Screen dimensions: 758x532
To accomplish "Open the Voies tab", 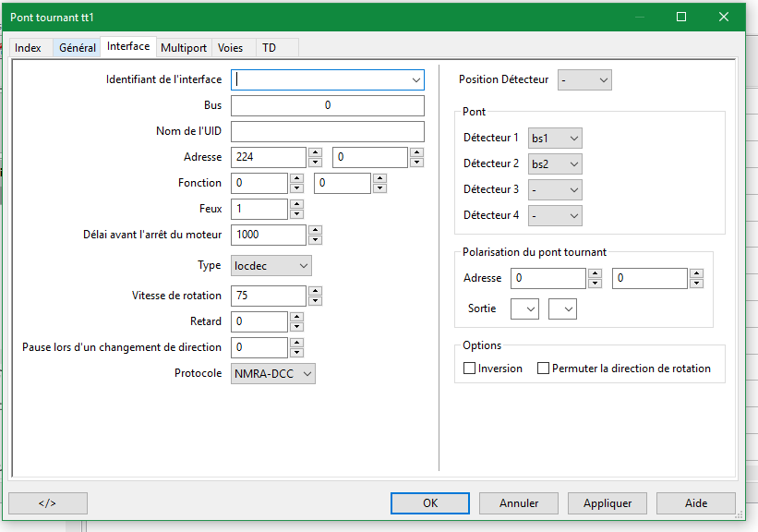I will (x=231, y=47).
